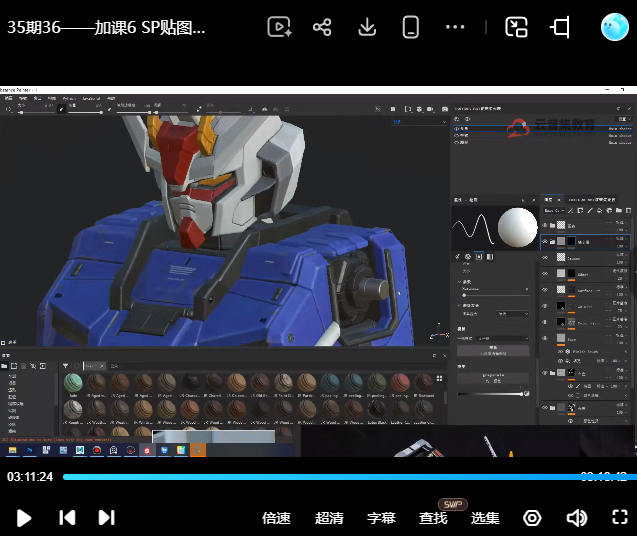Screen dimensions: 637x536
Task: Hide the topmost folder layer via eye icon
Action: (545, 225)
